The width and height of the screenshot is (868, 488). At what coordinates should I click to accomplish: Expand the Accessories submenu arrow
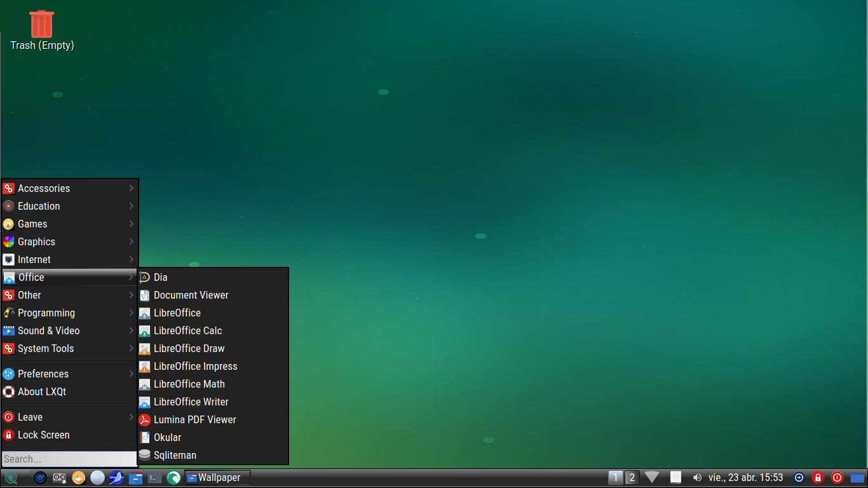[132, 188]
